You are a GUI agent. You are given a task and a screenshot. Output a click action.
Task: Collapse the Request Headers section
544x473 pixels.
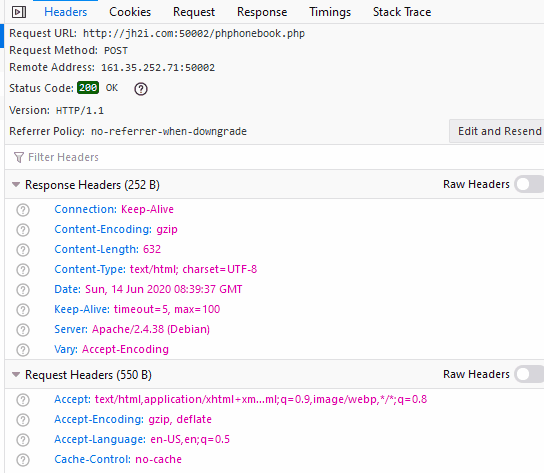(x=16, y=374)
